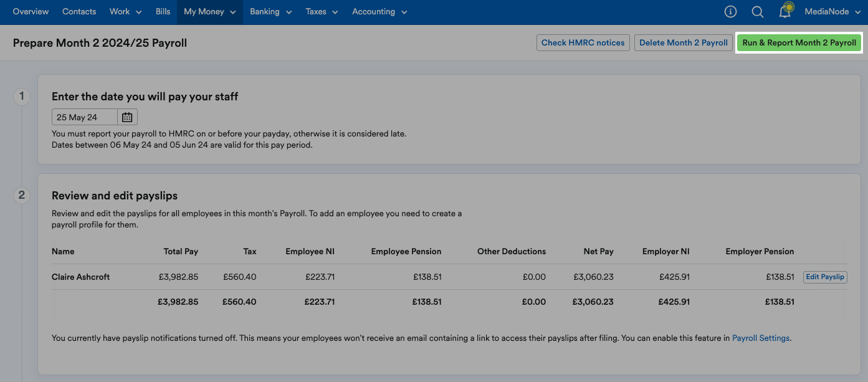Expand the My Money menu
This screenshot has width=868, height=382.
209,12
